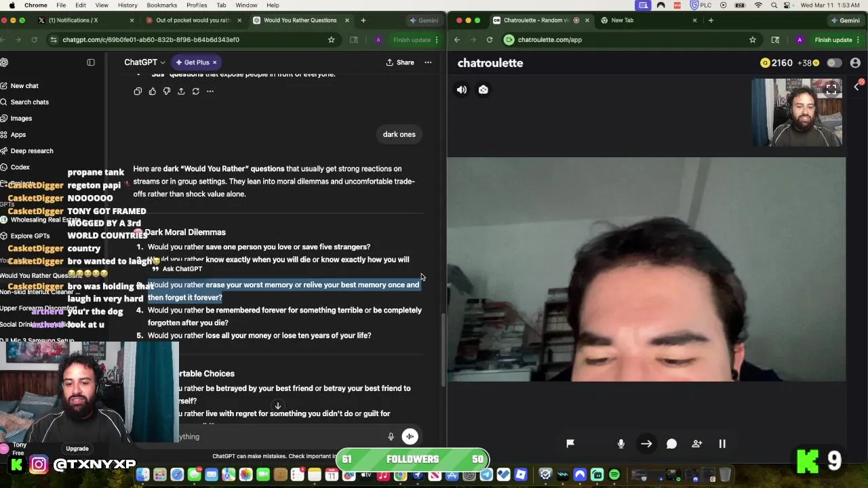Mute the Chatroulette microphone
868x488 pixels.
[x=621, y=443]
